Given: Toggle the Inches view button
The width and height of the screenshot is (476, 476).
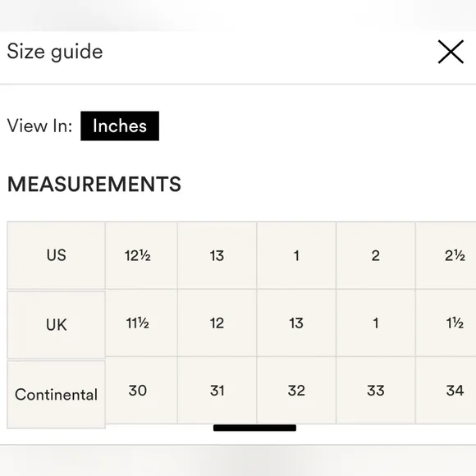Looking at the screenshot, I should click(x=120, y=126).
